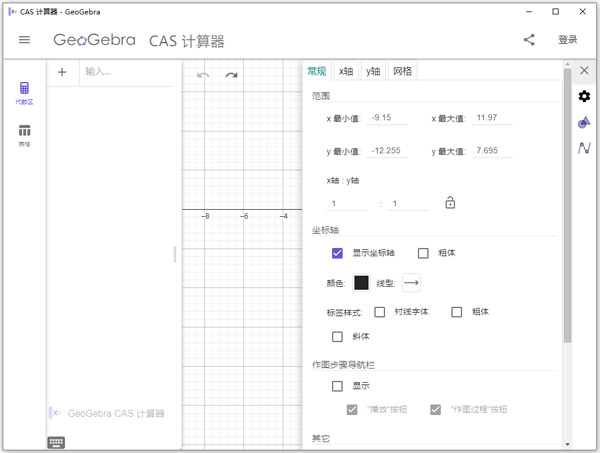Check 斜体 label style checkbox

pyautogui.click(x=337, y=337)
